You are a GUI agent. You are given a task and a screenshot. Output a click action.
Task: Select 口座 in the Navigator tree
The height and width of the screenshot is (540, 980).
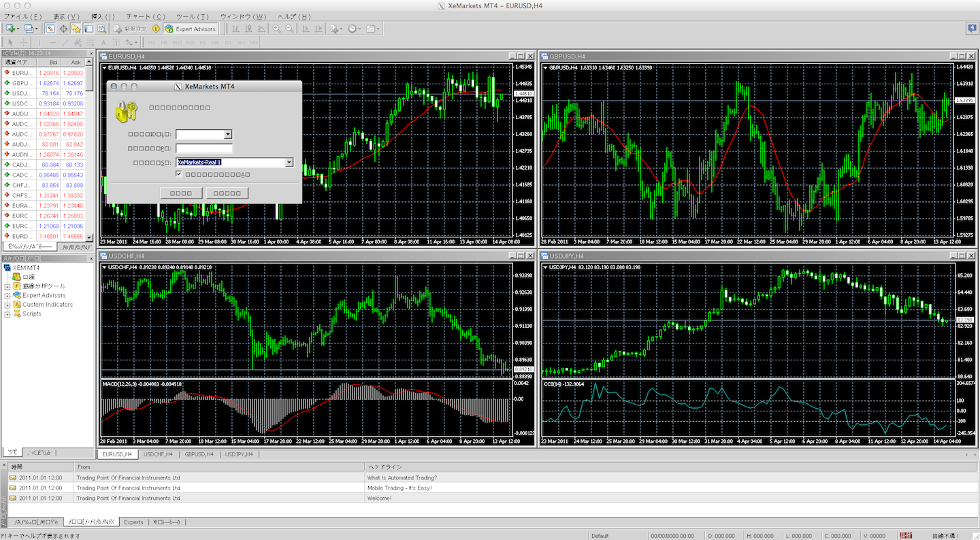[x=28, y=277]
